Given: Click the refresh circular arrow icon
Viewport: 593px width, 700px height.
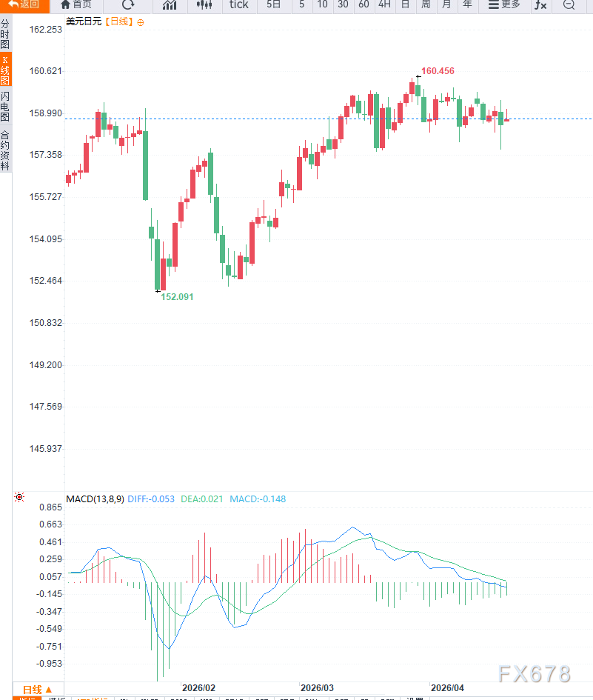Looking at the screenshot, I should (x=128, y=5).
